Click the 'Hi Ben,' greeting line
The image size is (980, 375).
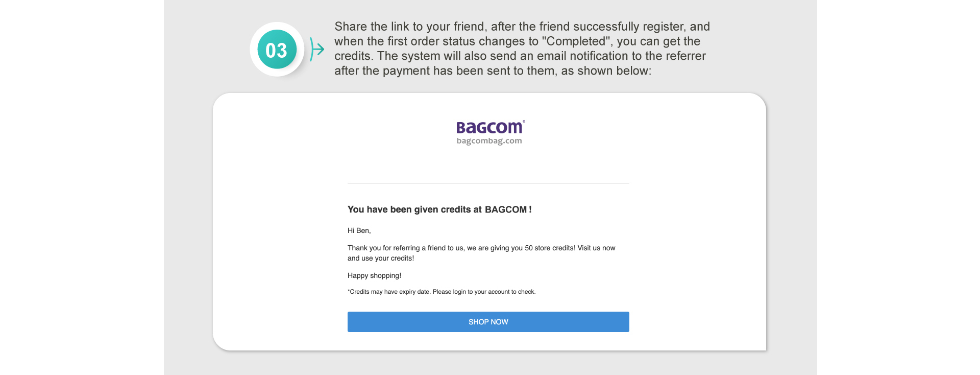359,231
